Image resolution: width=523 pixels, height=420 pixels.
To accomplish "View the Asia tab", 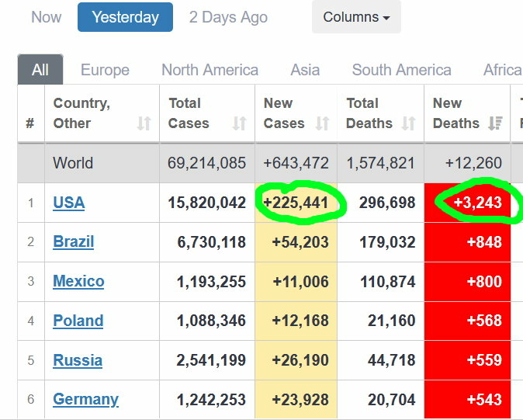I will (305, 70).
